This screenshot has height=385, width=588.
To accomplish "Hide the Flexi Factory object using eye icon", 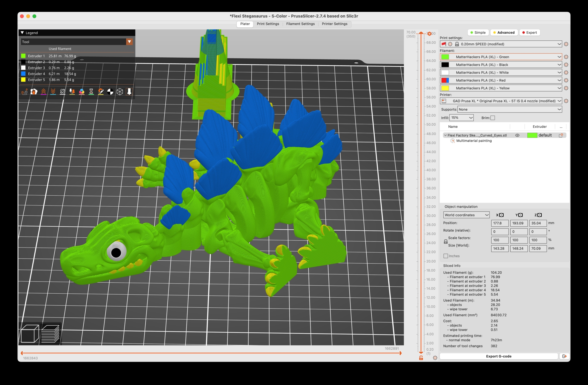I will pos(517,135).
